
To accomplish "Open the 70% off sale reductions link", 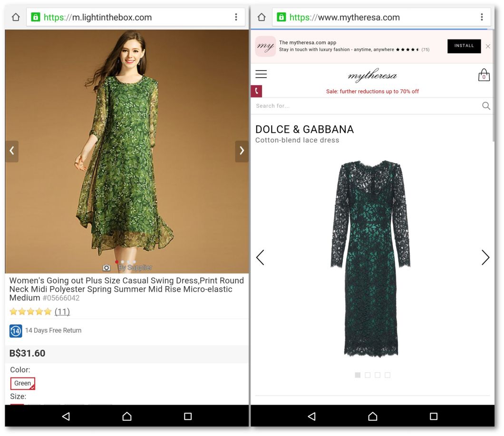I will pyautogui.click(x=372, y=91).
